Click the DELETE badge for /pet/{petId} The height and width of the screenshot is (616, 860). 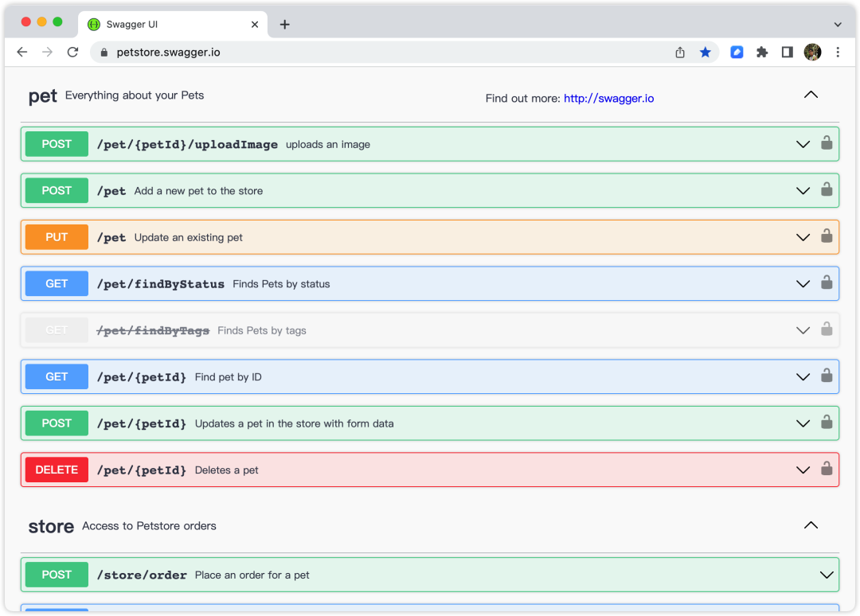pyautogui.click(x=57, y=470)
